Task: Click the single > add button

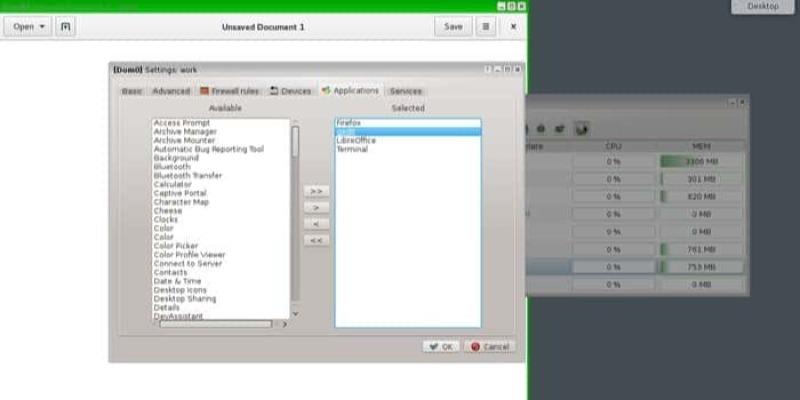Action: click(x=315, y=207)
